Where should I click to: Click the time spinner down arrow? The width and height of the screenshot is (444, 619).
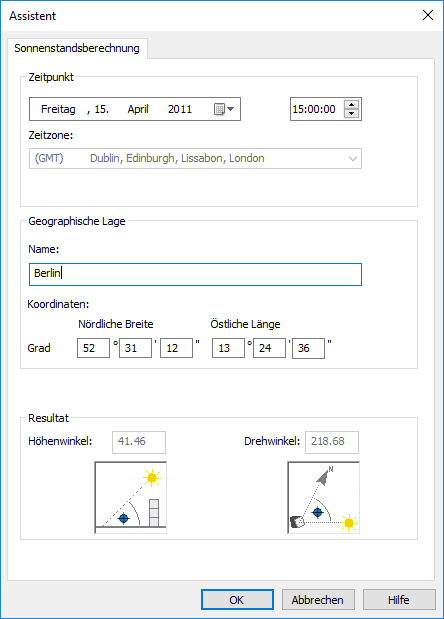351,114
